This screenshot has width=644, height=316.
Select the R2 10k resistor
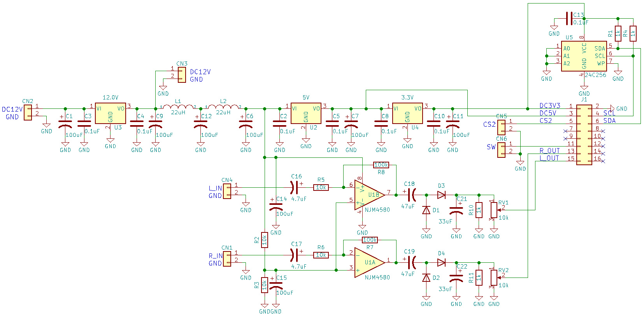click(x=264, y=240)
